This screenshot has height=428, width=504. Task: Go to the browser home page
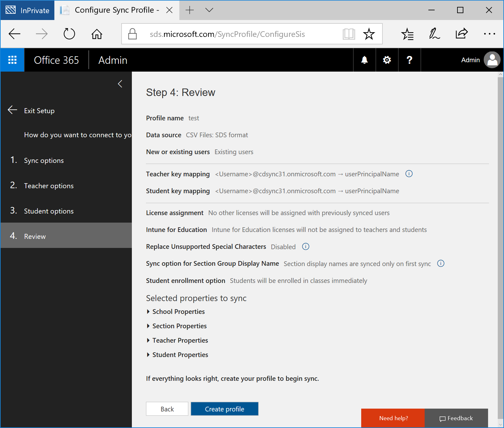(97, 34)
